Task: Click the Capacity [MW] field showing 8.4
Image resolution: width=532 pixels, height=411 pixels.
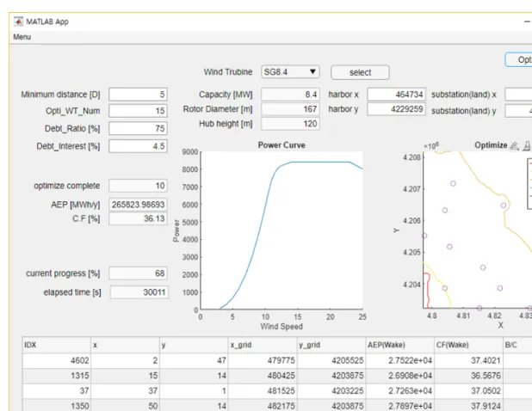Action: (290, 95)
